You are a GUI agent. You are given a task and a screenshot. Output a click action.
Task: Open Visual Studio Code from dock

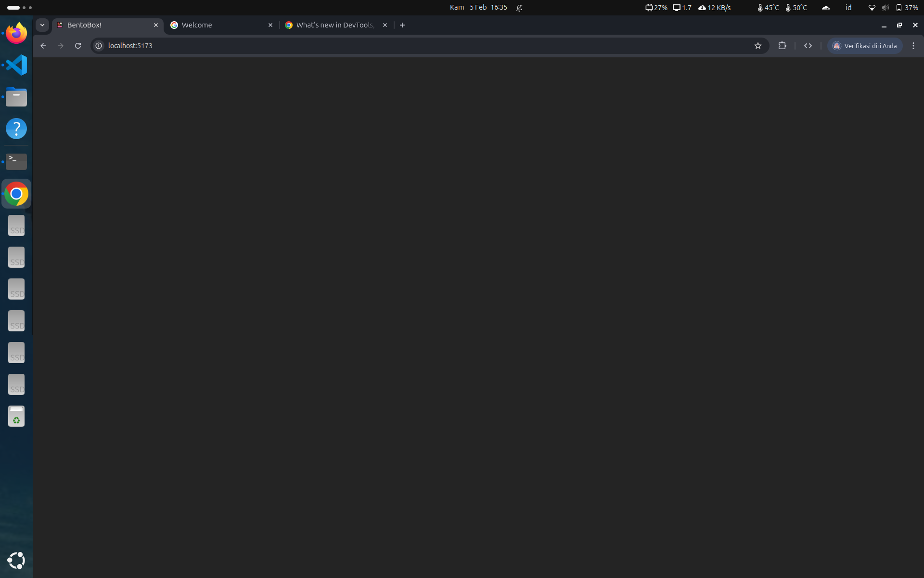point(16,65)
